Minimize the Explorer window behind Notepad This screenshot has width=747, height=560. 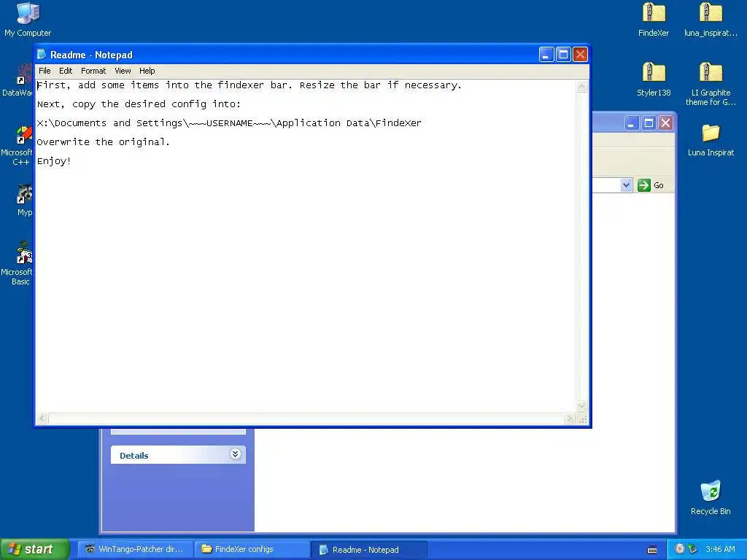(x=631, y=123)
